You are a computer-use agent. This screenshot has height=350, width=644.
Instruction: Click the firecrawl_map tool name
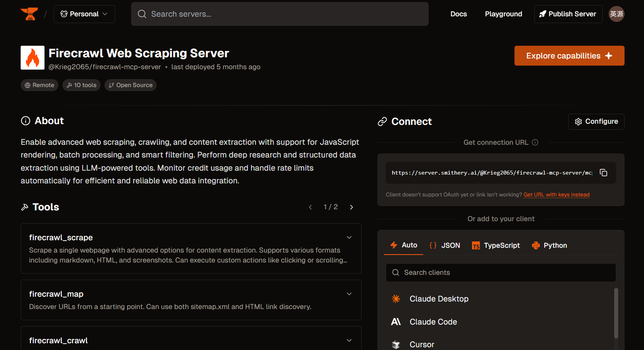point(56,294)
